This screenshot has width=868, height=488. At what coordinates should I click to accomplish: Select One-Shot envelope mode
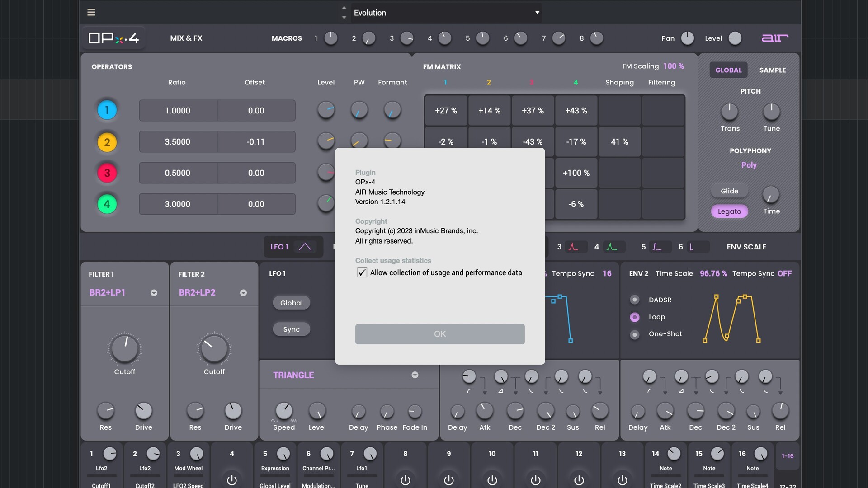coord(635,334)
